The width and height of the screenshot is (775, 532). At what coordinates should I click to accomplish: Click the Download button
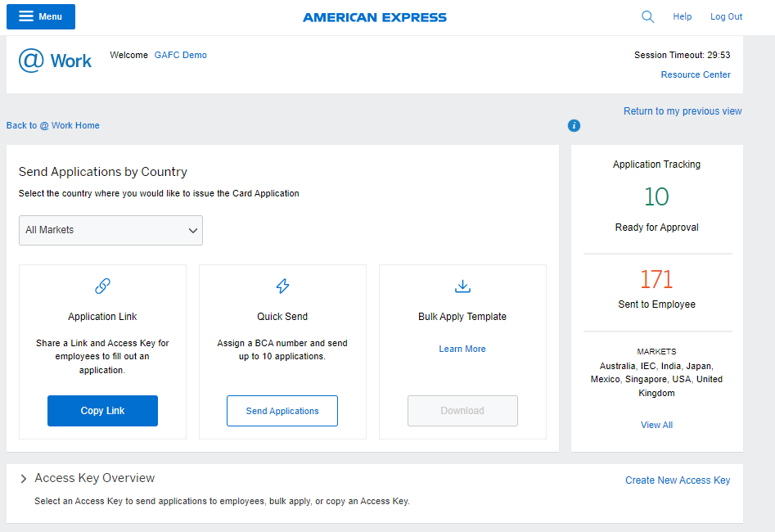[x=462, y=411]
